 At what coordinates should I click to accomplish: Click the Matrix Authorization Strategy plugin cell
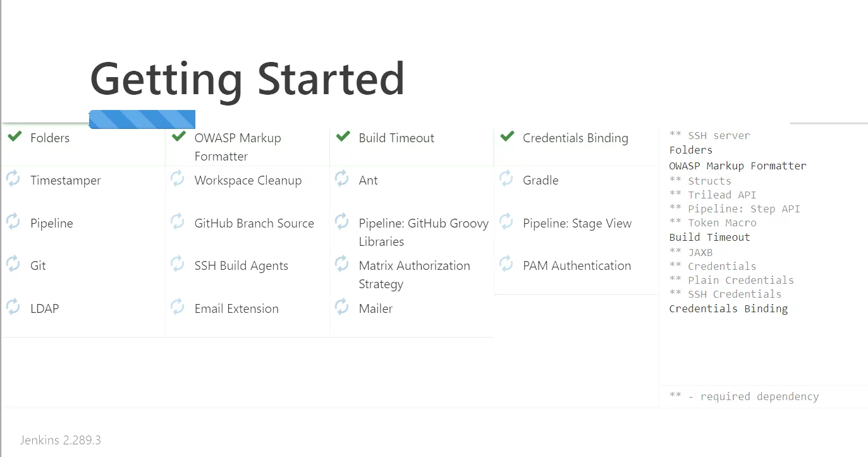412,274
